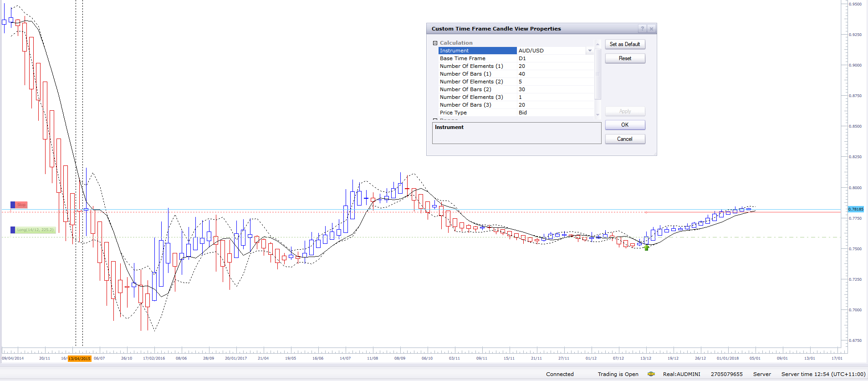
Task: Click the dialog help question mark button
Action: [642, 29]
